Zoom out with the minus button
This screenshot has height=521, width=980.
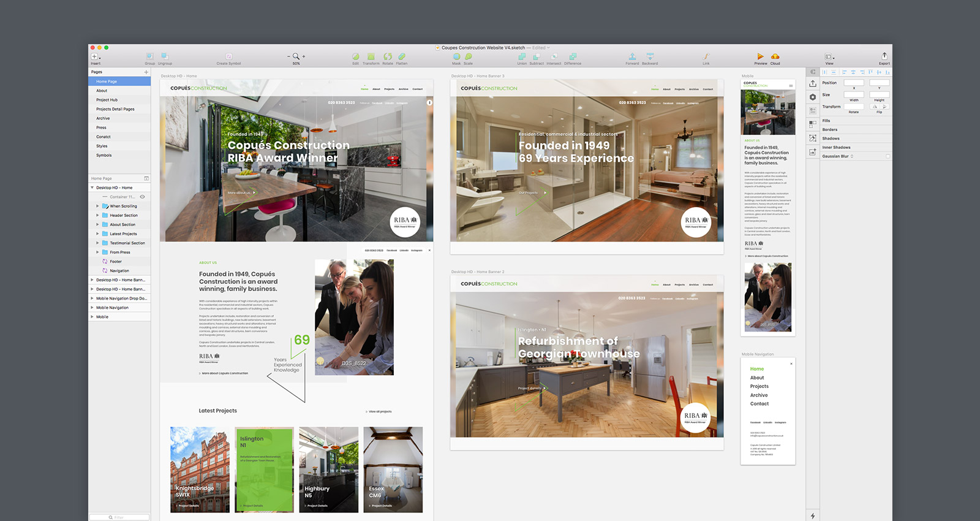(289, 56)
